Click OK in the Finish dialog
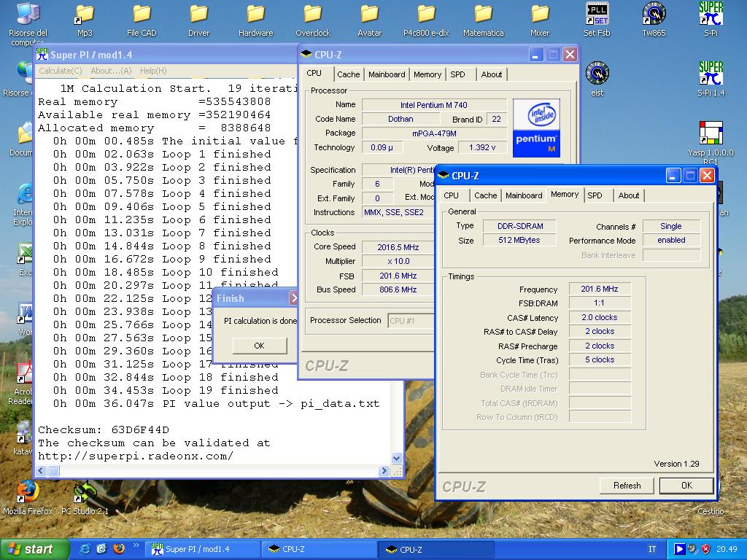Screen dimensions: 747x560 pos(259,346)
